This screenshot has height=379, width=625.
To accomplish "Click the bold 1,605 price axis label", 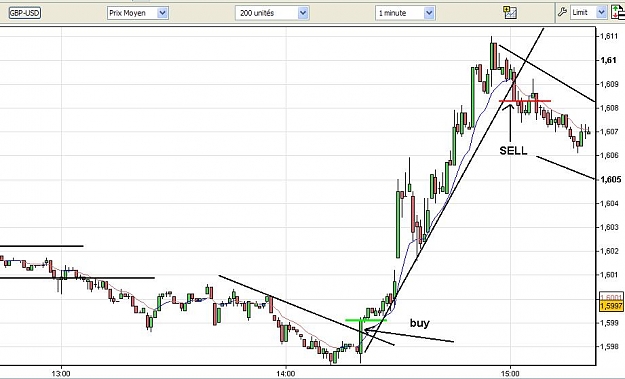I will point(610,179).
